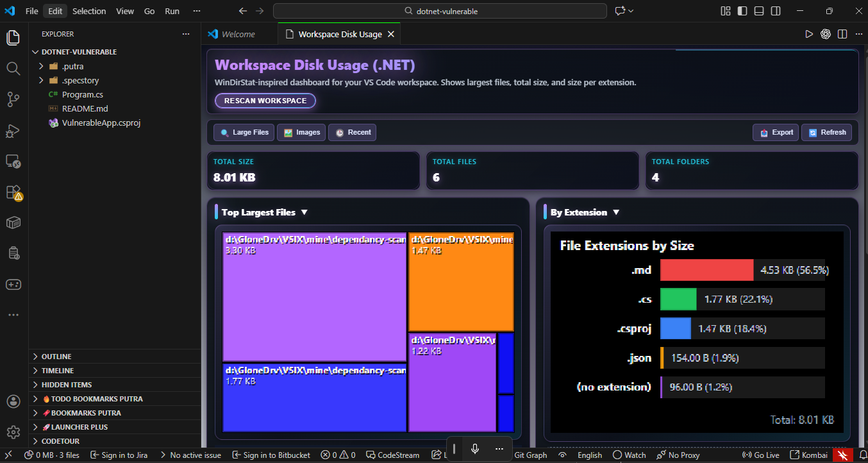Viewport: 868px width, 463px height.
Task: Collapse the By Extension section
Action: coord(615,212)
